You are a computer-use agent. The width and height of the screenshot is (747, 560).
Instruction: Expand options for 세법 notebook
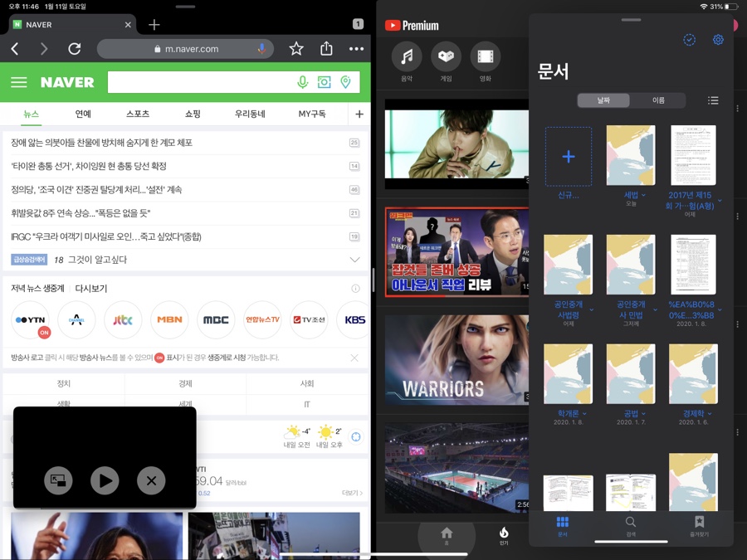pyautogui.click(x=643, y=195)
